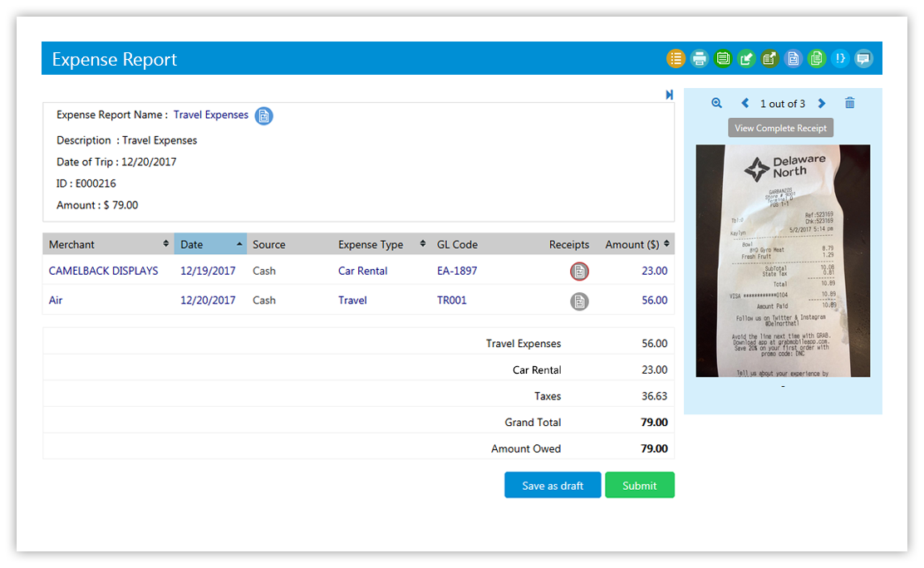Open receipt icon for Air expense row
This screenshot has width=924, height=568.
click(x=579, y=301)
